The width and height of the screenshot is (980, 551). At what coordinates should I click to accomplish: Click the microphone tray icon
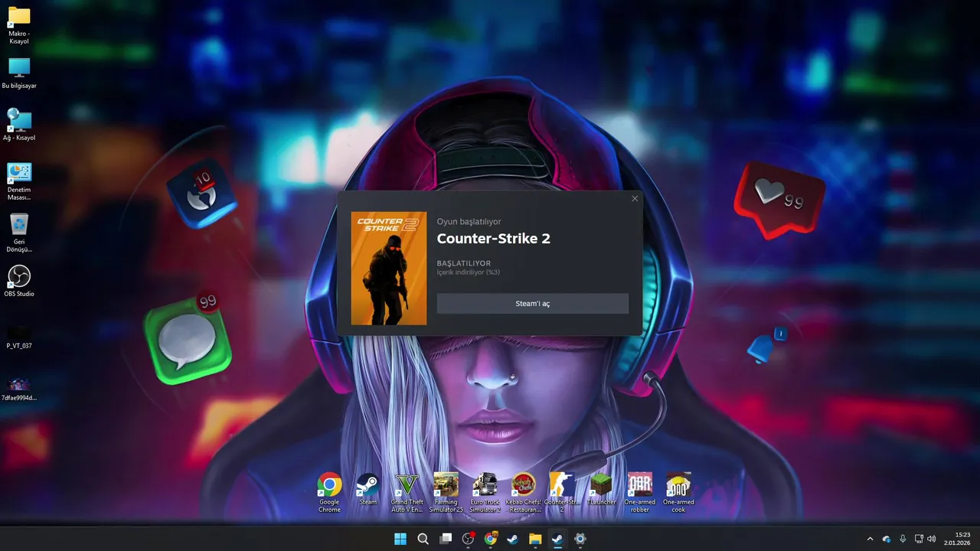[903, 539]
